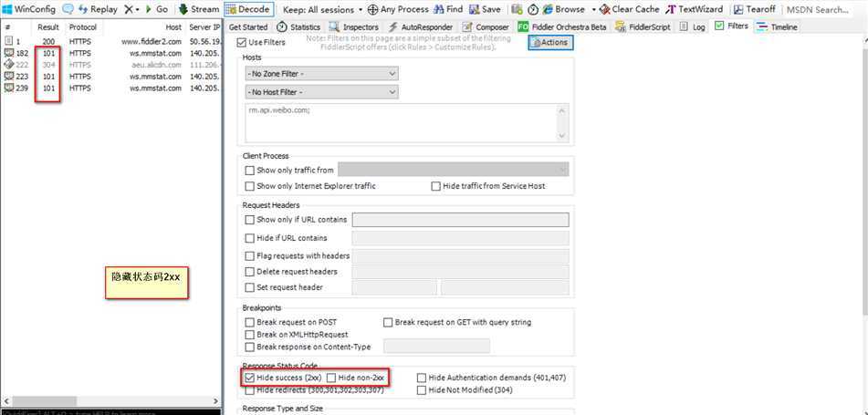Switch to the Log tab

[x=693, y=26]
